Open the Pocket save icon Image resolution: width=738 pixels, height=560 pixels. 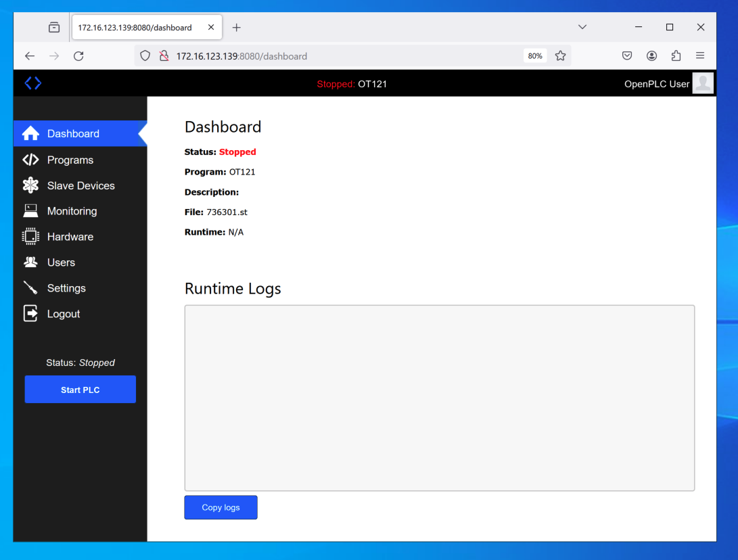627,56
